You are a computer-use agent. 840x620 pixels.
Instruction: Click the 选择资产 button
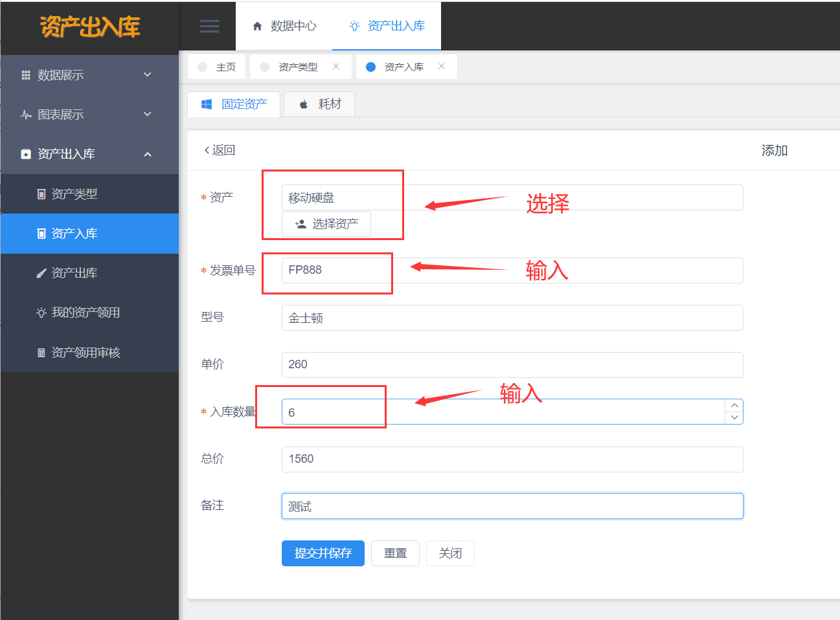tap(326, 224)
